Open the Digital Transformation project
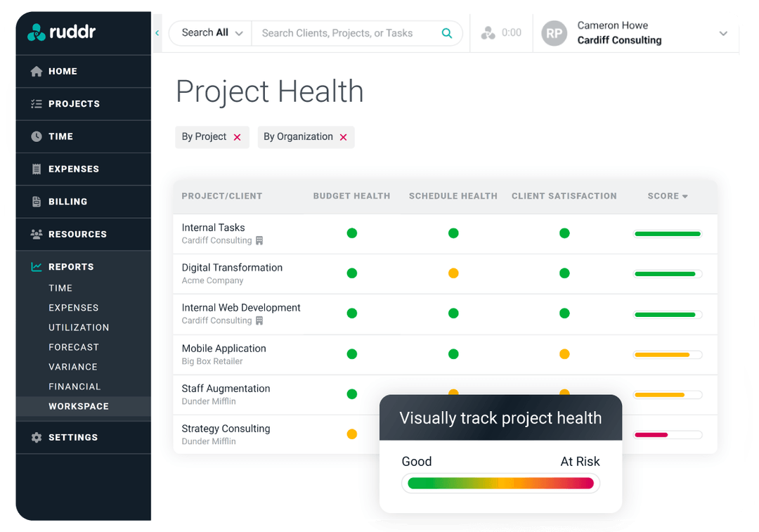759x532 pixels. click(x=232, y=268)
